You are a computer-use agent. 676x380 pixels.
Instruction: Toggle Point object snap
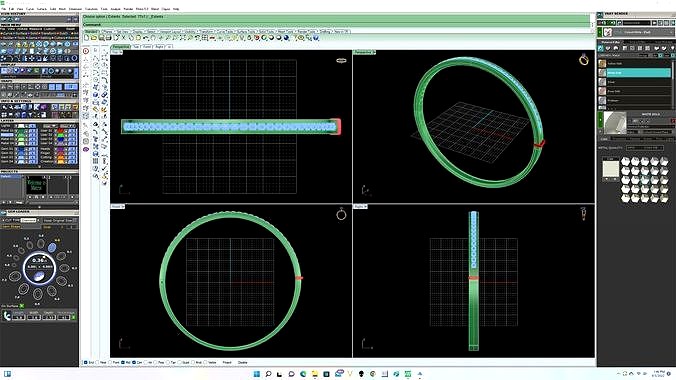coord(110,363)
